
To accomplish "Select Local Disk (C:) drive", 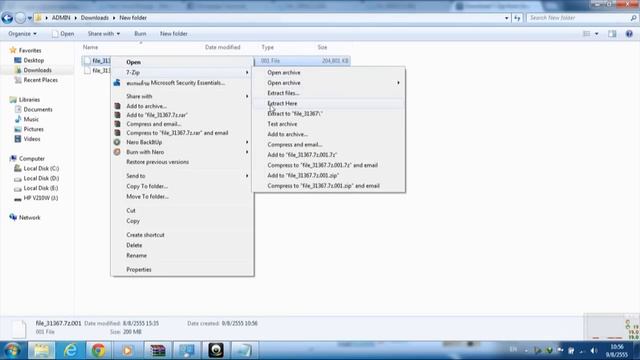I will tap(41, 168).
